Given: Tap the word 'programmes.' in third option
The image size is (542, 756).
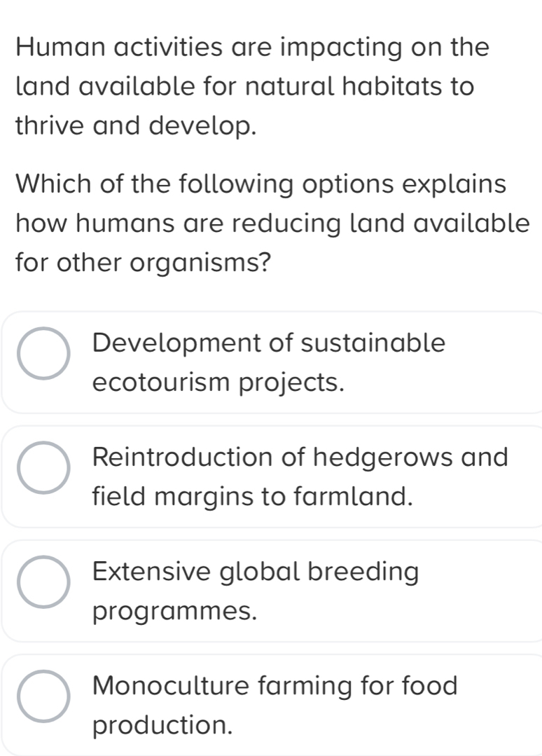Looking at the screenshot, I should 174,612.
